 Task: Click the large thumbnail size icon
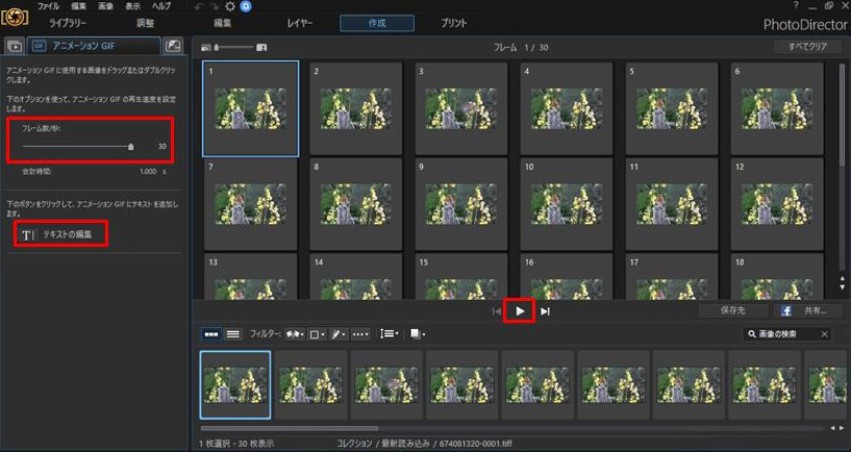[262, 48]
